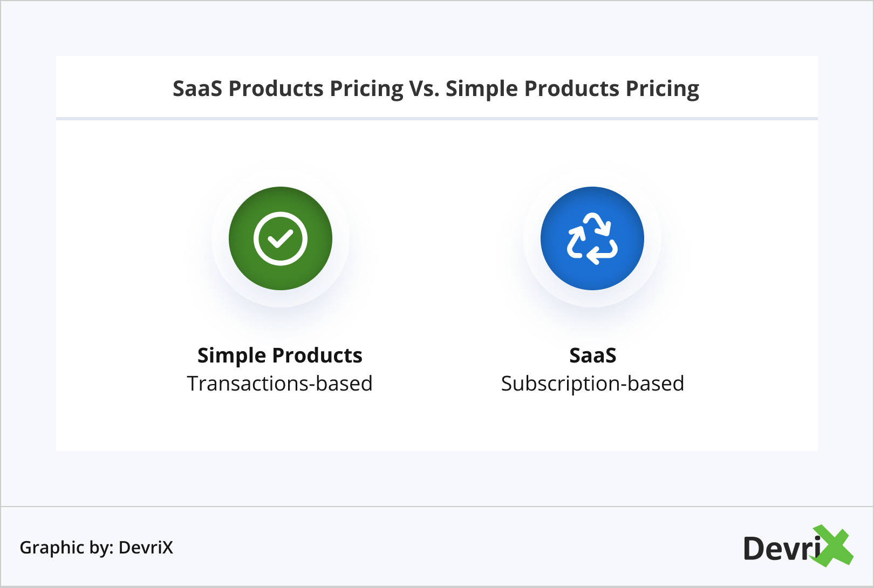Viewport: 874px width, 588px height.
Task: Click "Vs." in the title
Action: pos(424,88)
